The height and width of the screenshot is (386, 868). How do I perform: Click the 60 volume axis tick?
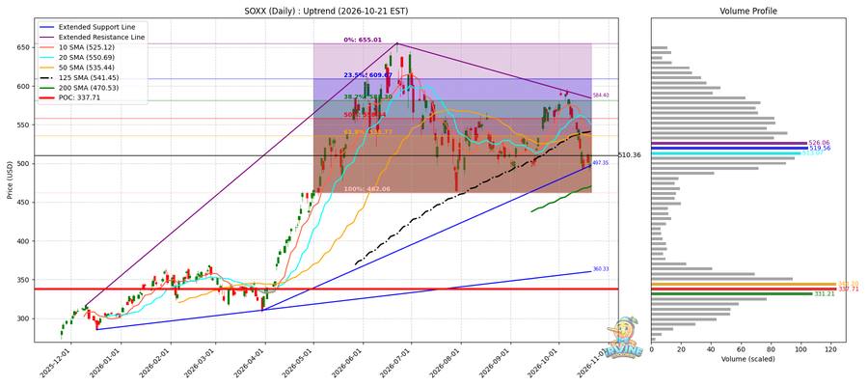pyautogui.click(x=742, y=350)
